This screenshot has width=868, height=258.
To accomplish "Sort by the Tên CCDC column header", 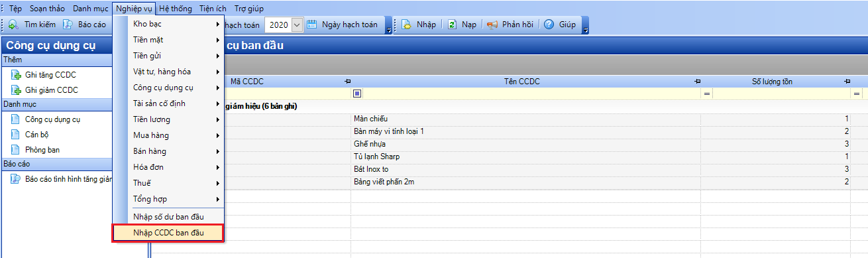I will 521,82.
